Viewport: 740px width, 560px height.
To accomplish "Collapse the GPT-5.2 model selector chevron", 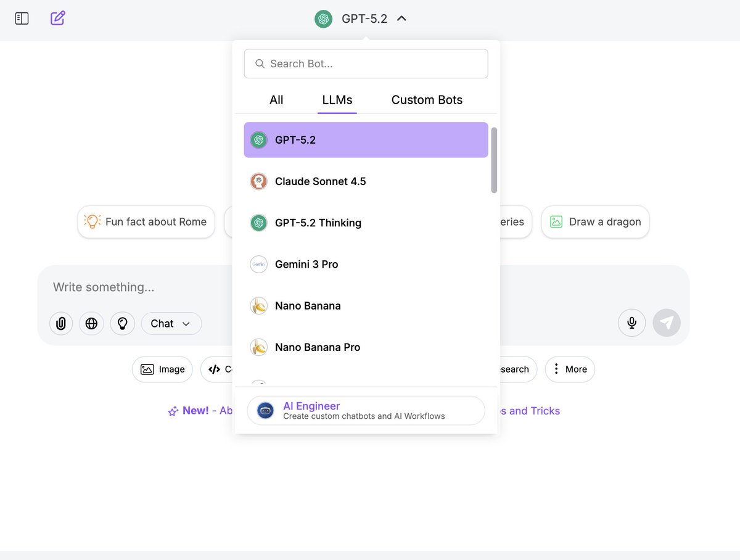I will tap(401, 19).
